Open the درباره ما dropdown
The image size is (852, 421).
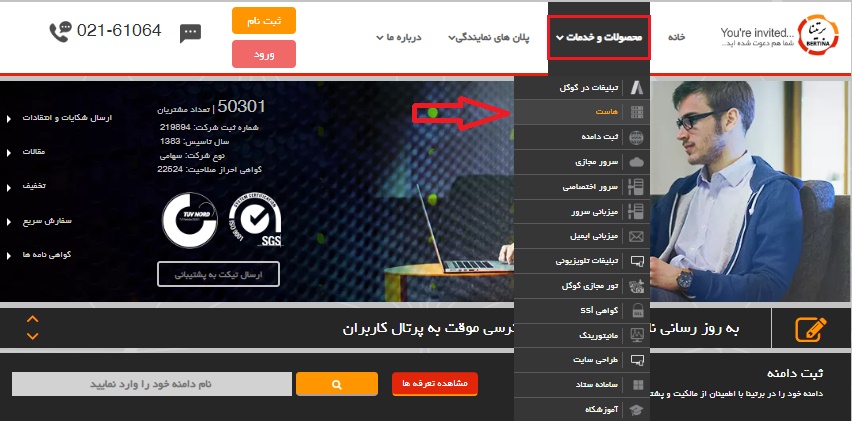tap(399, 37)
